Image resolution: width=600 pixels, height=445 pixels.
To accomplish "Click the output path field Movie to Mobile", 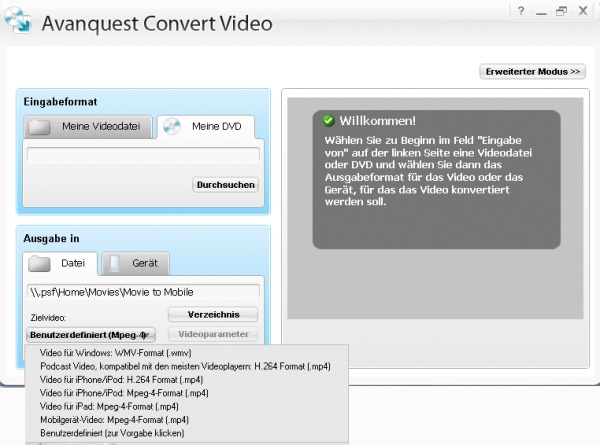I will 143,292.
